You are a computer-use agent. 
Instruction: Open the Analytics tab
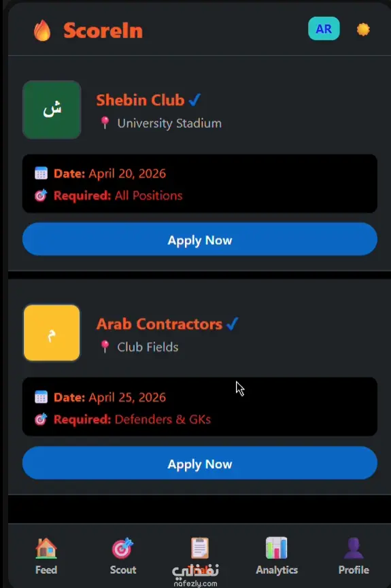pyautogui.click(x=277, y=556)
